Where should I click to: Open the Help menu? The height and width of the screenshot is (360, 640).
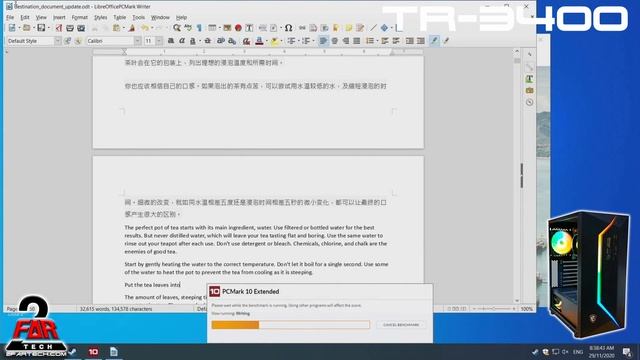(x=181, y=18)
